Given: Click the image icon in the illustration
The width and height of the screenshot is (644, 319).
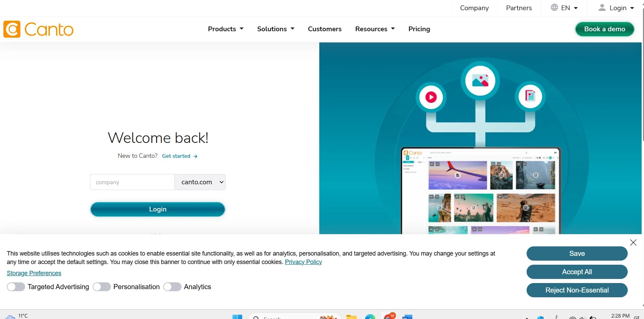Looking at the screenshot, I should [x=480, y=81].
